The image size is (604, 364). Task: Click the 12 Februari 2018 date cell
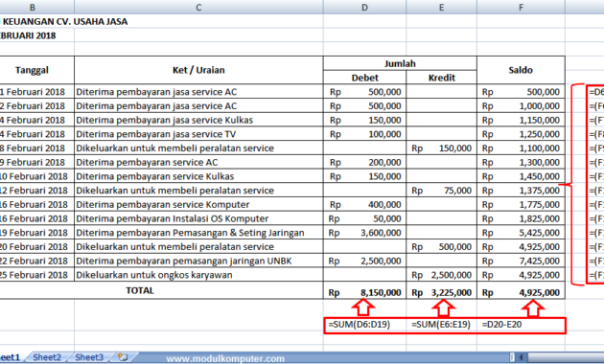[37, 191]
